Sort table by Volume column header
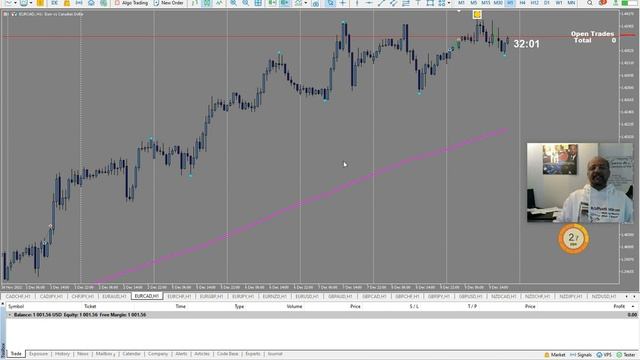 click(x=294, y=306)
